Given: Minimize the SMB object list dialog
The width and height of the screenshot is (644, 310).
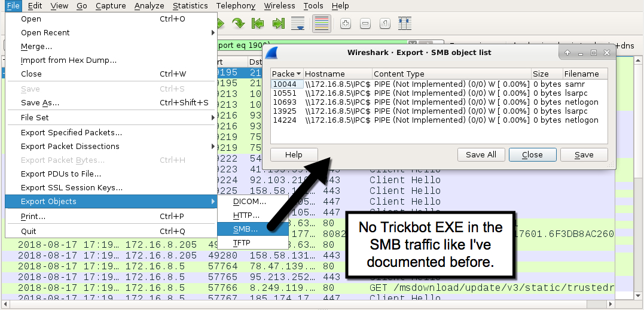Looking at the screenshot, I should (x=581, y=53).
